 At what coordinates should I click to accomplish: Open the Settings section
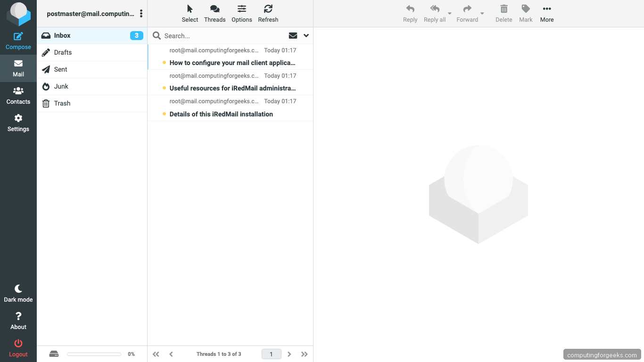tap(18, 123)
